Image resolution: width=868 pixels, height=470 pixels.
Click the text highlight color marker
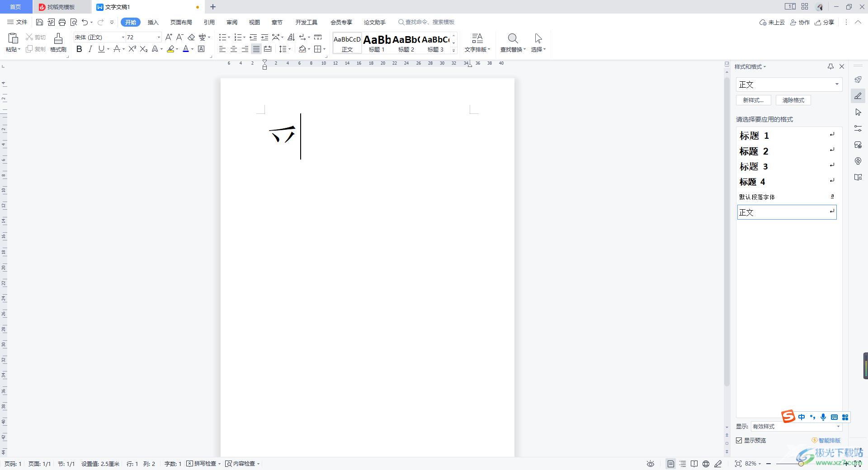click(170, 49)
